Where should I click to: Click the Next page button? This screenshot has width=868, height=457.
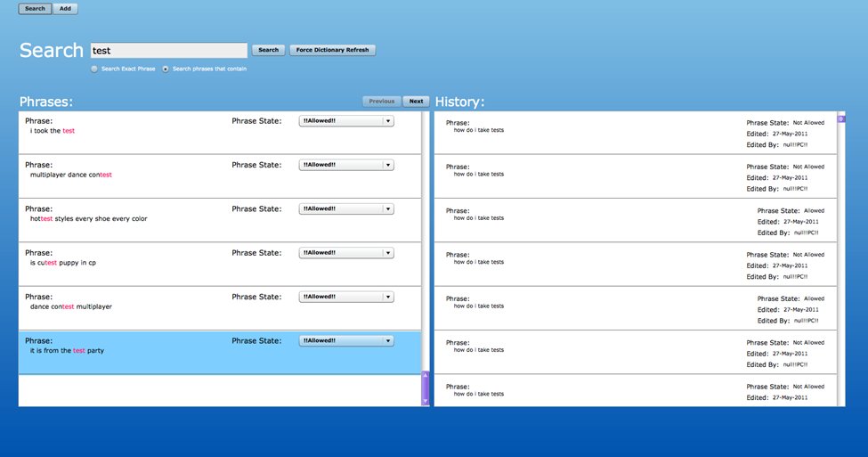(x=417, y=102)
